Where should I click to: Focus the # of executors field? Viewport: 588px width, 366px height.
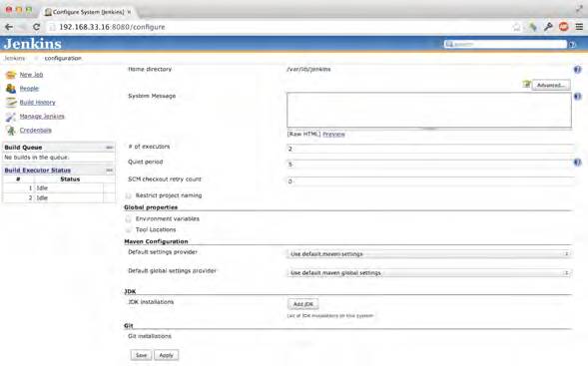[429, 149]
